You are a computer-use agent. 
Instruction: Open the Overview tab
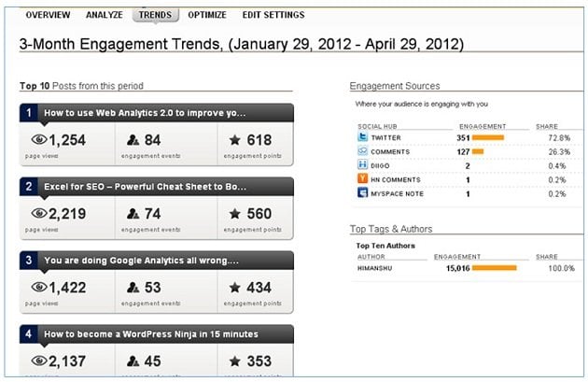[x=48, y=15]
